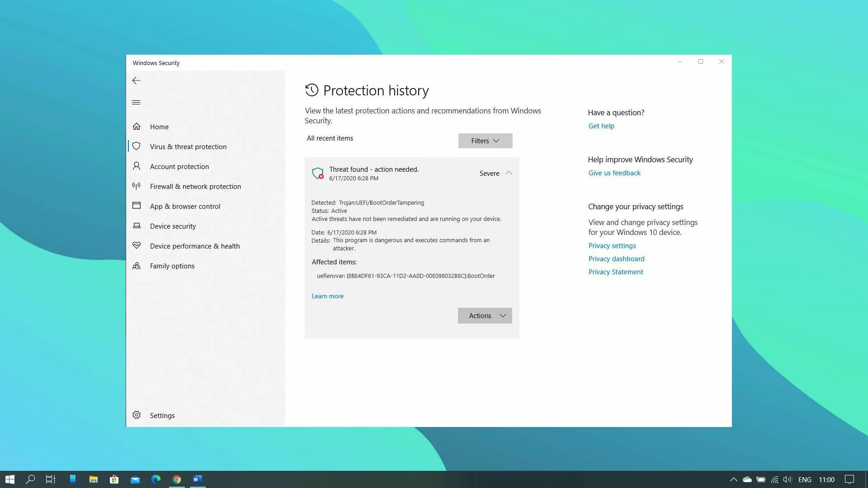
Task: Open File Explorer from the taskbar
Action: [94, 479]
